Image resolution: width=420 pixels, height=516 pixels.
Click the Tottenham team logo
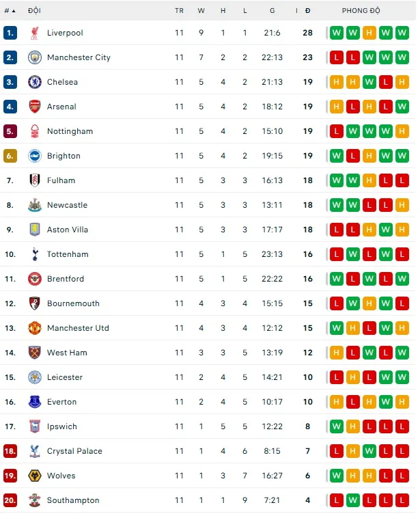coord(35,254)
